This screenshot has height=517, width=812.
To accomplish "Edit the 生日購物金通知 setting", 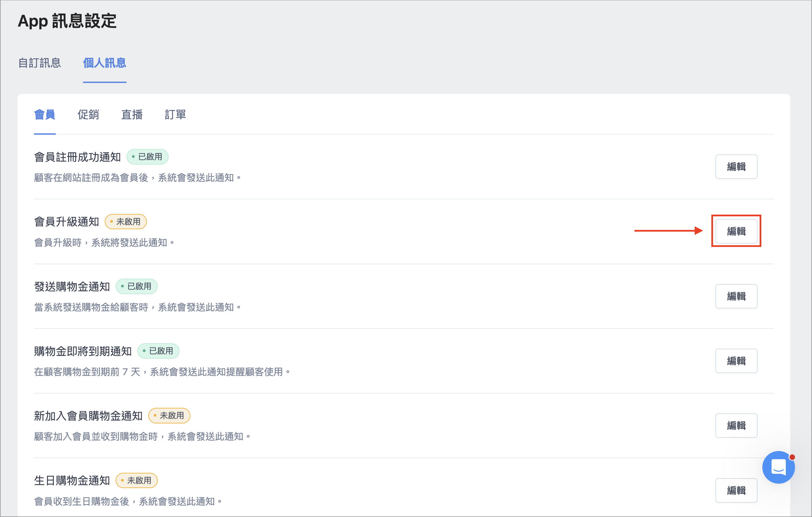I will coord(736,490).
